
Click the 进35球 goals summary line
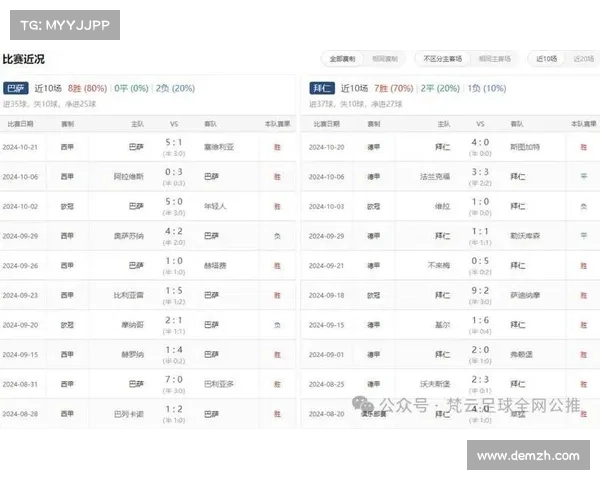tap(49, 104)
